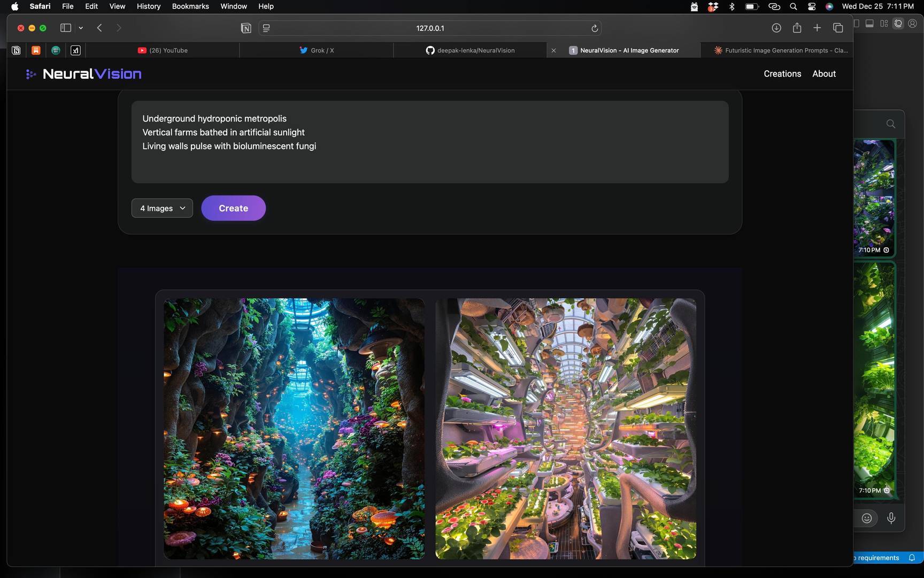Click the notification bell in background window status bar
The height and width of the screenshot is (578, 924).
(912, 558)
